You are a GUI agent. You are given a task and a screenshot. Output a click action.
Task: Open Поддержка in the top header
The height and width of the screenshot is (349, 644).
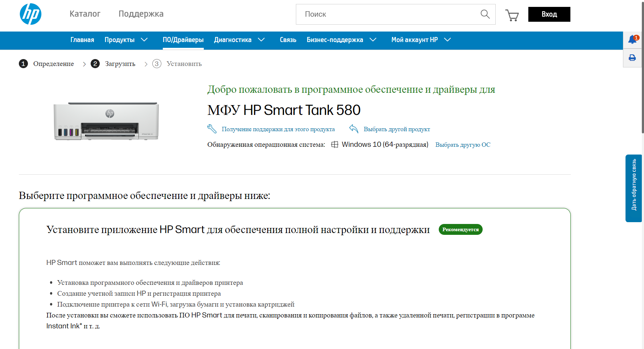[141, 14]
